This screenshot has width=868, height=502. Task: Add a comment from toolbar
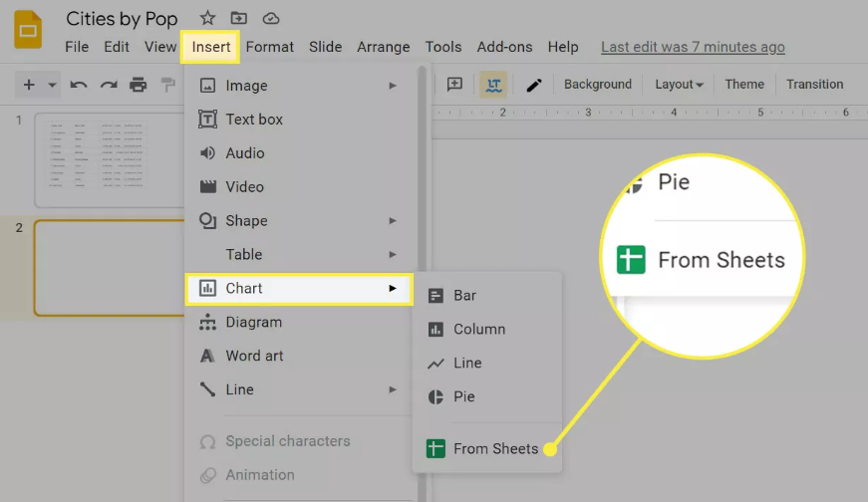[x=454, y=84]
